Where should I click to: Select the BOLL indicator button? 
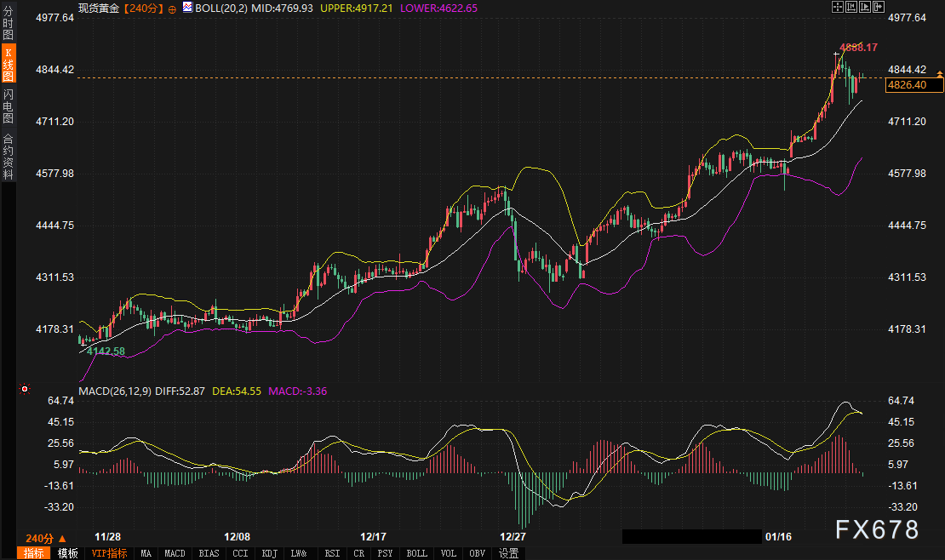(x=416, y=553)
